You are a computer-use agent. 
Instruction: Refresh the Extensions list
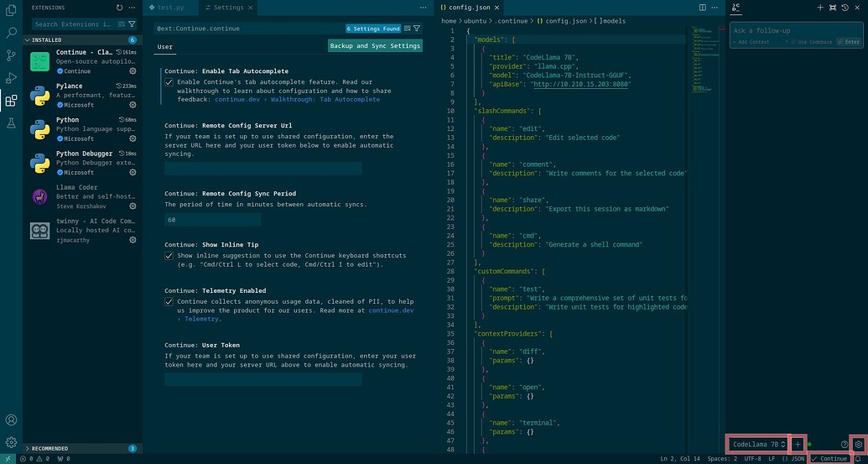(120, 8)
